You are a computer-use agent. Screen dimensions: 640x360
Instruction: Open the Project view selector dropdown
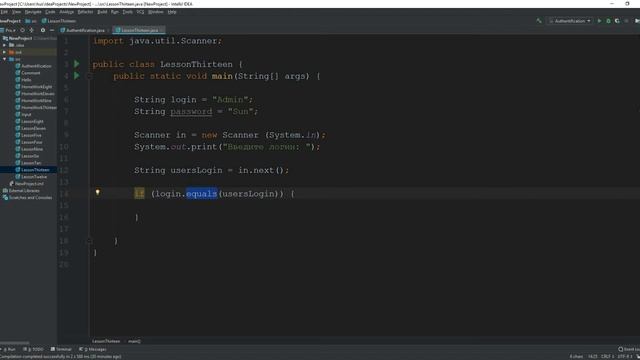[x=8, y=30]
